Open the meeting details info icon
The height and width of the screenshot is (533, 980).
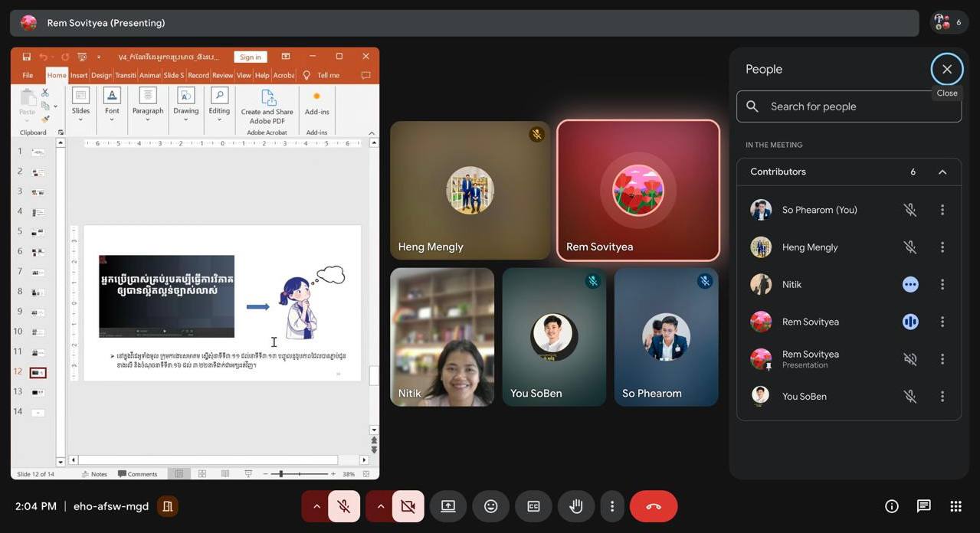(891, 506)
